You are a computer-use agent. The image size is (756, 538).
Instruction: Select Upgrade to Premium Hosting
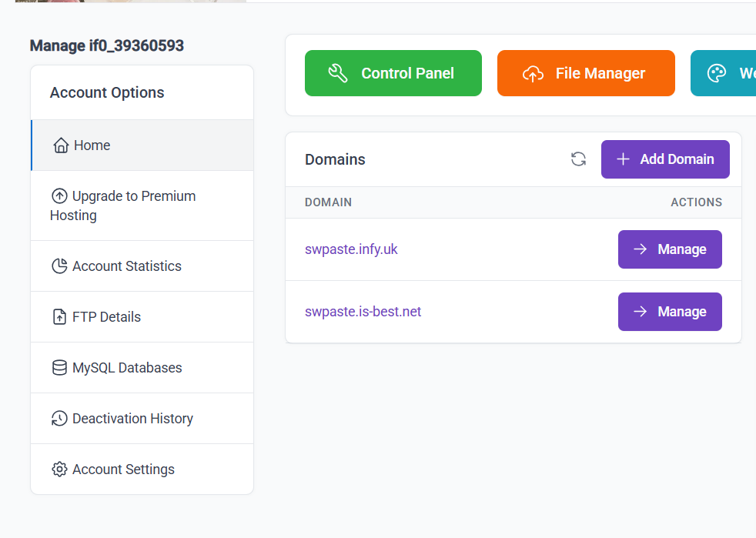point(123,206)
